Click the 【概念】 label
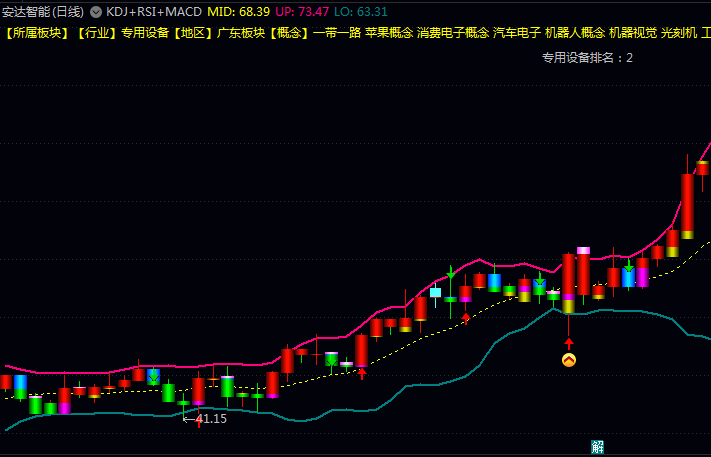 pos(289,33)
